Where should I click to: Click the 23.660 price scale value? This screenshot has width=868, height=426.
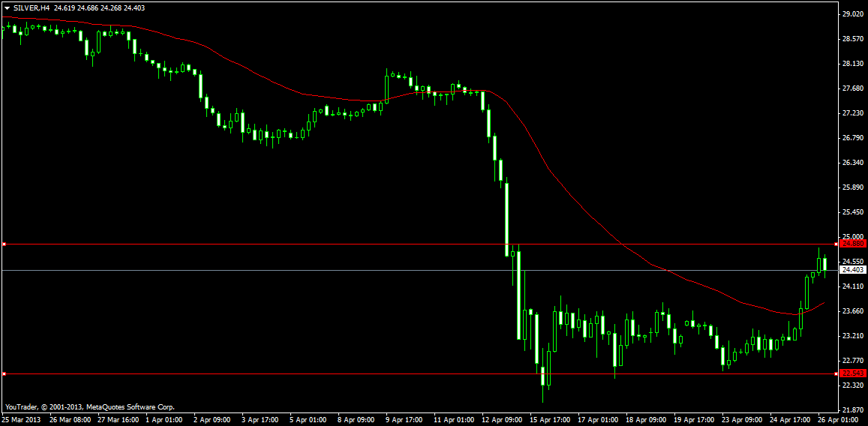click(852, 311)
